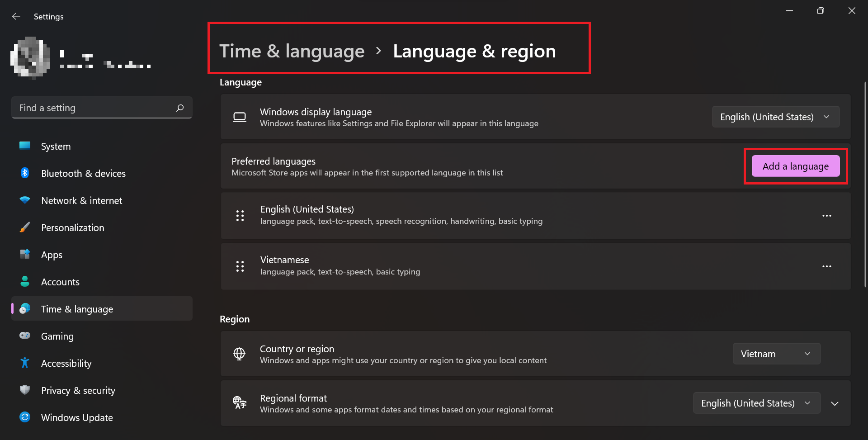
Task: Click the Accounts person icon
Action: (25, 281)
